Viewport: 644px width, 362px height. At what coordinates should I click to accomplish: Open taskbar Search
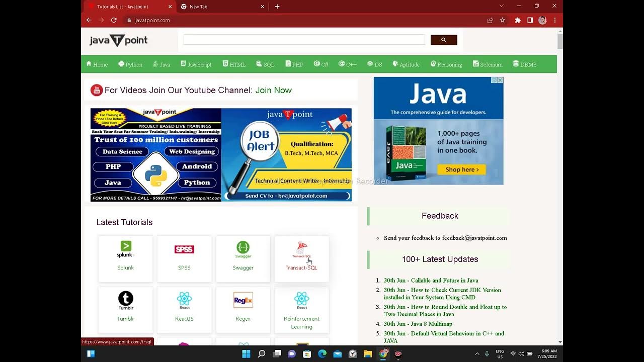pos(262,354)
